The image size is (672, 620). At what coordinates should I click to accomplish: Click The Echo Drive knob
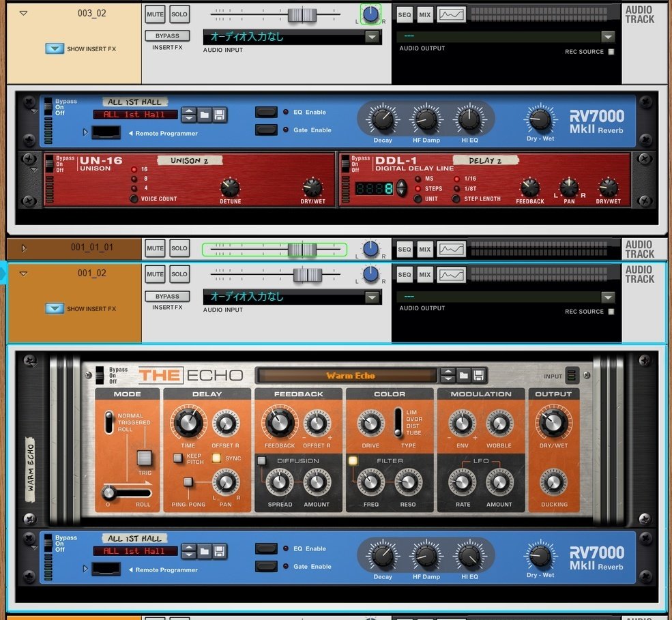(370, 424)
